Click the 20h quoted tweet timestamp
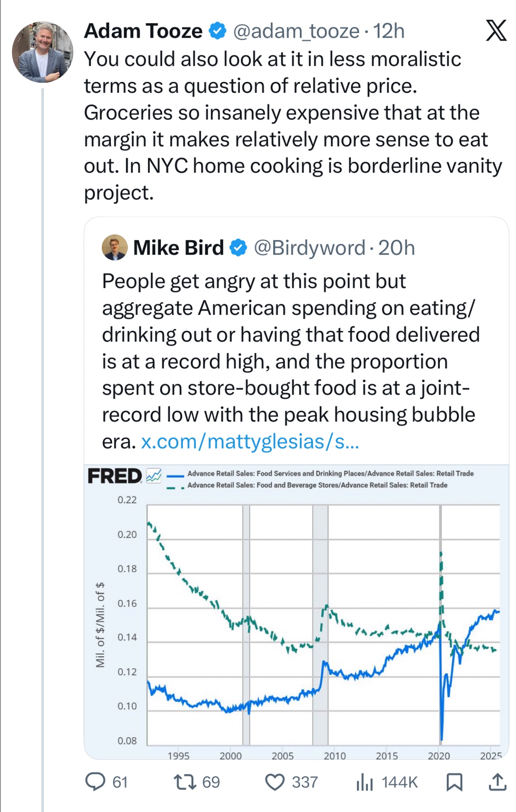The width and height of the screenshot is (516, 812). tap(396, 248)
